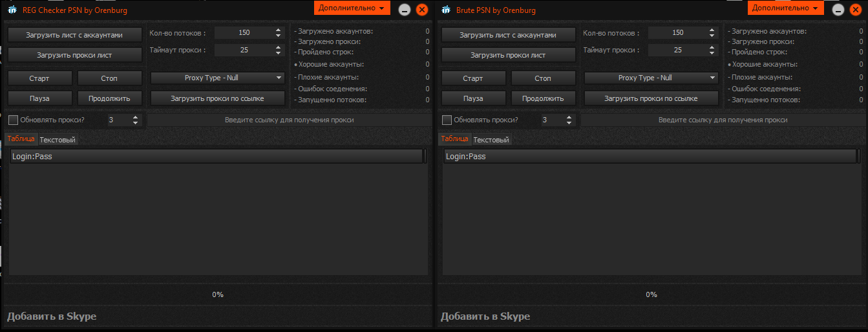The width and height of the screenshot is (868, 332).
Task: Focus the proxy link input field in Brute PSN
Action: tap(723, 120)
